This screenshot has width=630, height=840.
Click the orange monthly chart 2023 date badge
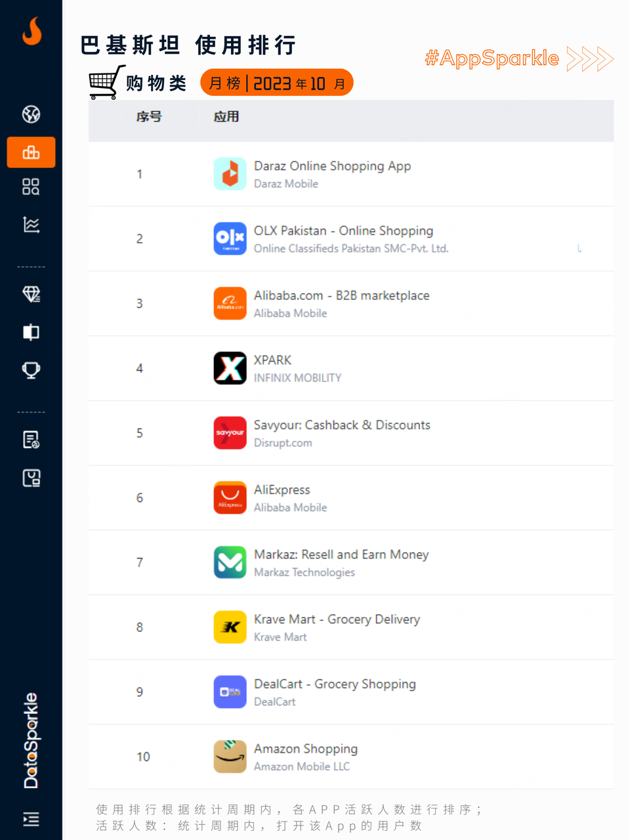[277, 83]
